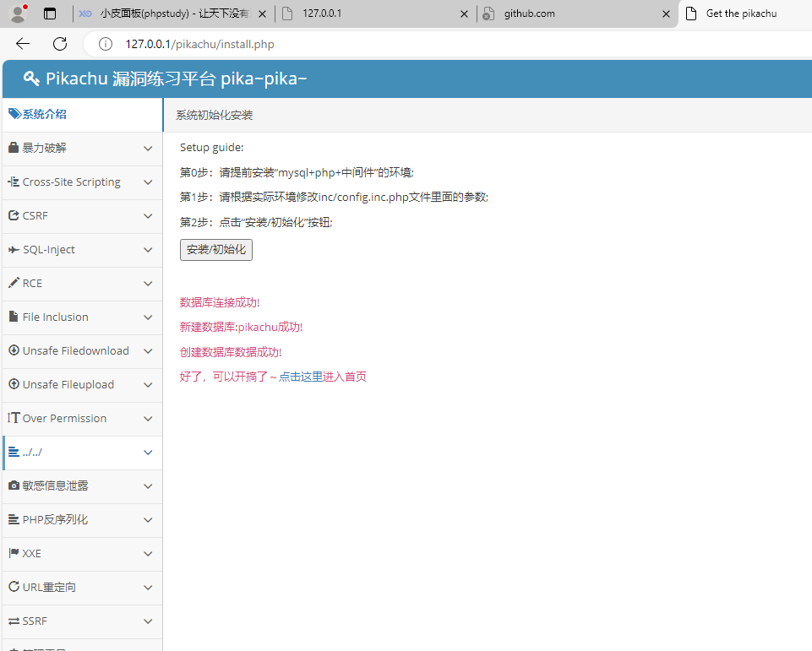Click the 系统初始化安装 heading

pyautogui.click(x=215, y=116)
